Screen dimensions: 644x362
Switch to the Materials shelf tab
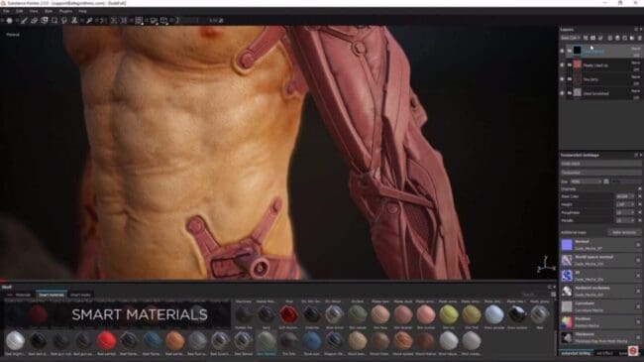click(x=23, y=295)
